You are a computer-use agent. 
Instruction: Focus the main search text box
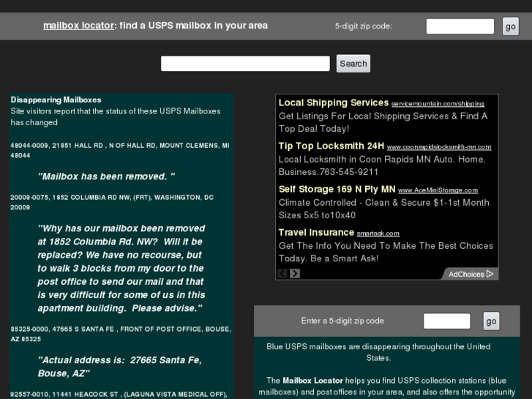pyautogui.click(x=245, y=64)
